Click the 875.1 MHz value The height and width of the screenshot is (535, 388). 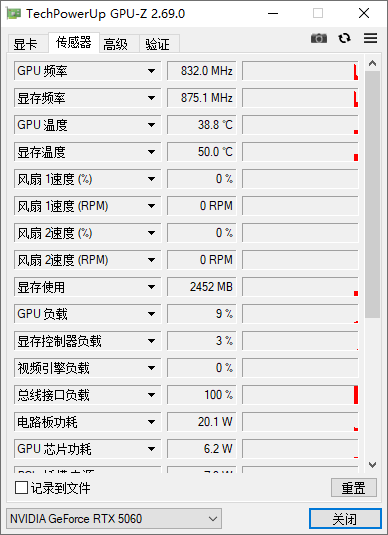click(x=201, y=98)
